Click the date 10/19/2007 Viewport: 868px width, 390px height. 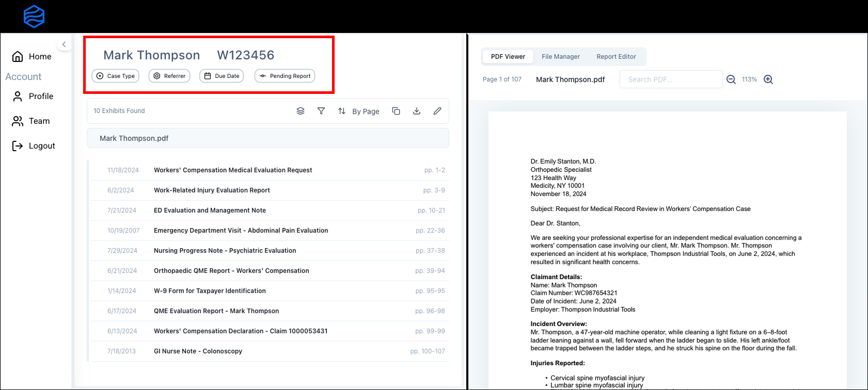[x=123, y=230]
